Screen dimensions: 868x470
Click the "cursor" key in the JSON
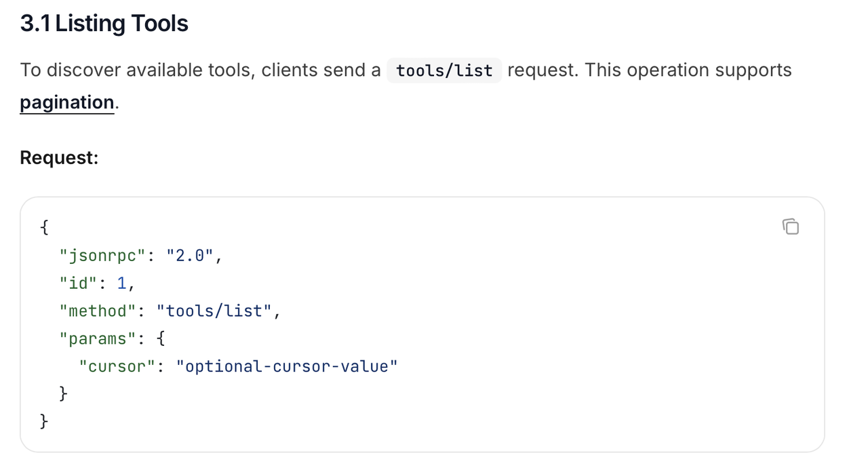pyautogui.click(x=117, y=366)
